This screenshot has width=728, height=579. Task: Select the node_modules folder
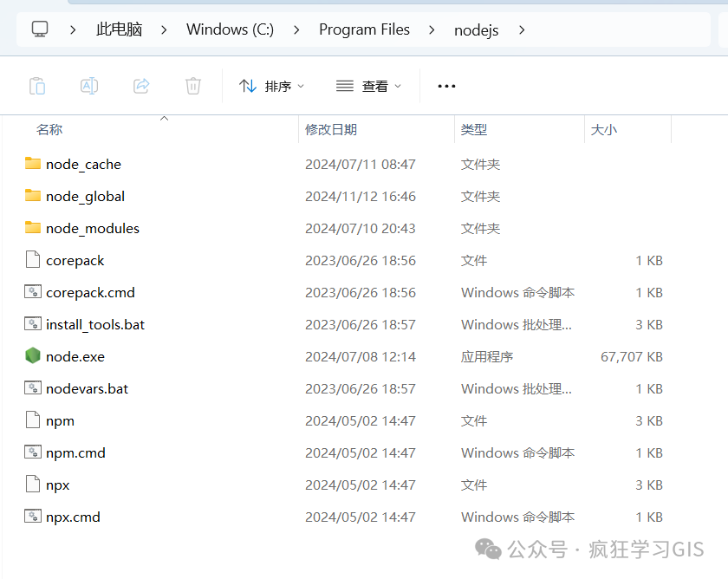(x=92, y=228)
